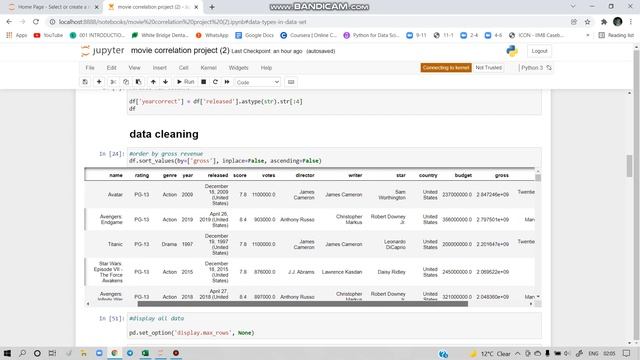Restart the kernel icon

[215, 82]
